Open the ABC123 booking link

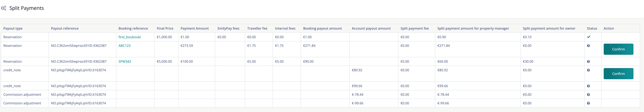tap(125, 46)
